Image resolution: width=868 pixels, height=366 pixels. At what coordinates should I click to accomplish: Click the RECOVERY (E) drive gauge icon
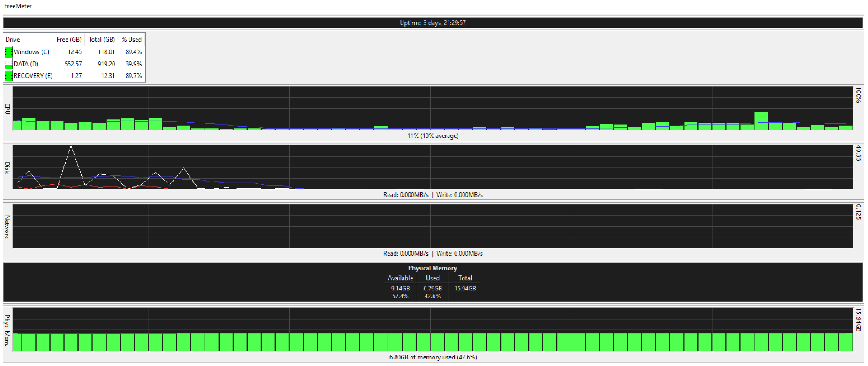9,75
